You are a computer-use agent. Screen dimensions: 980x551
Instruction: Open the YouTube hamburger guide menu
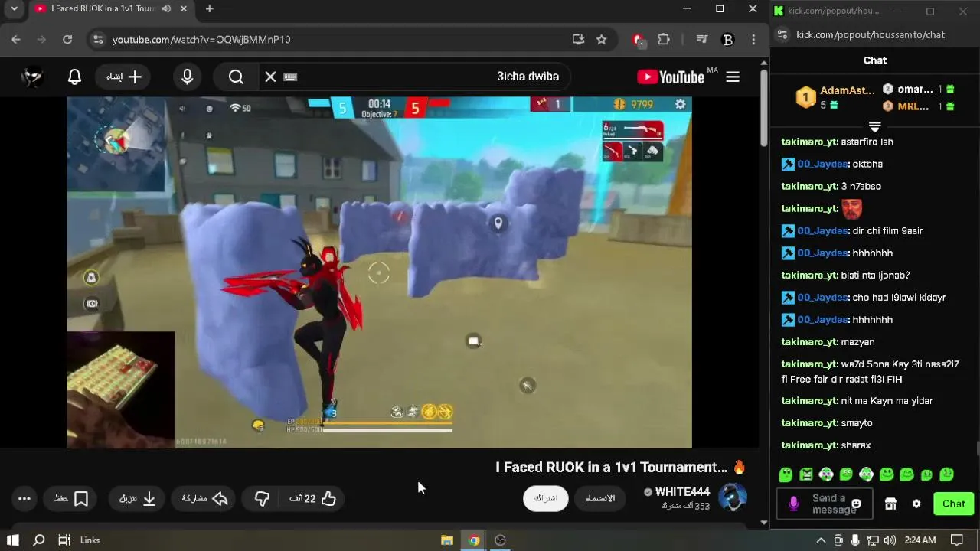tap(733, 77)
